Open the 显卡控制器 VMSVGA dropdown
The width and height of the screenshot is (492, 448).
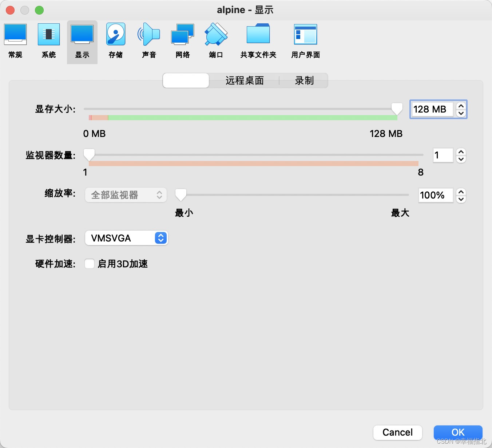[x=127, y=238]
